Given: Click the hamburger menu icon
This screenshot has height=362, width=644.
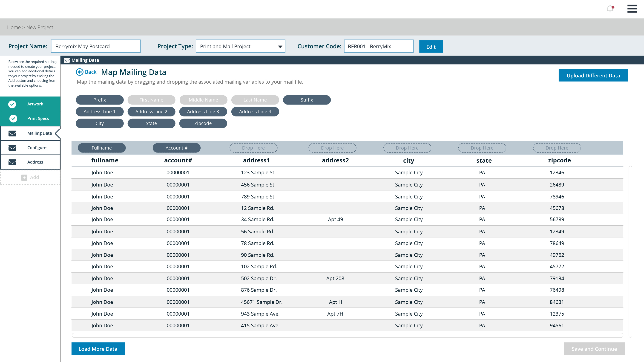Looking at the screenshot, I should tap(632, 8).
